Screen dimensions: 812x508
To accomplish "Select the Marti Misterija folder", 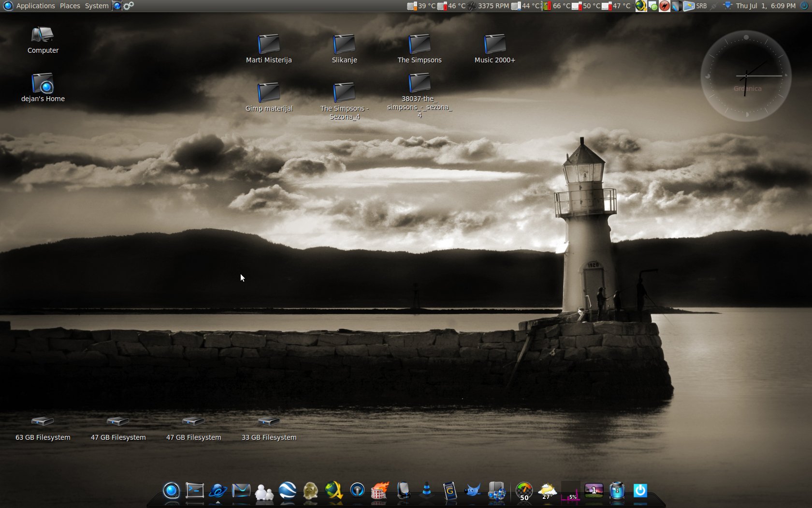I will 269,45.
